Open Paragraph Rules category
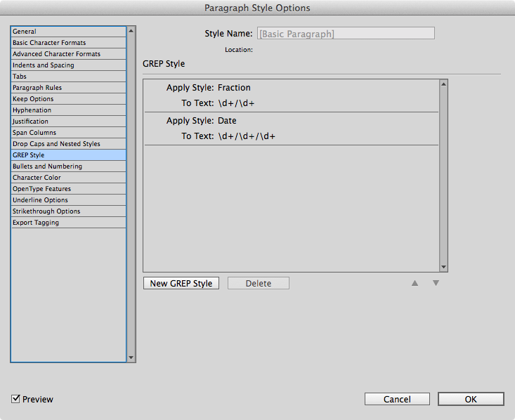Viewport: 515px width, 420px height. (x=68, y=88)
